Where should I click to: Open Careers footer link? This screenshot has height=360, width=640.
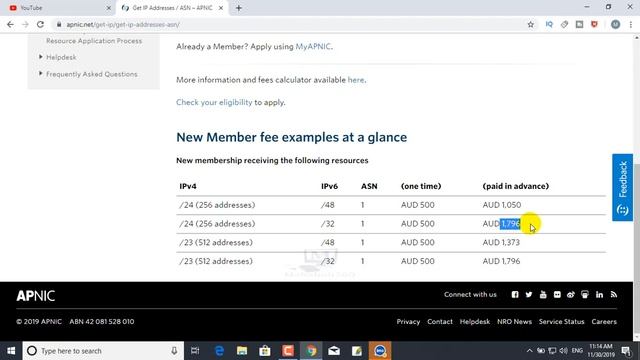click(x=604, y=322)
